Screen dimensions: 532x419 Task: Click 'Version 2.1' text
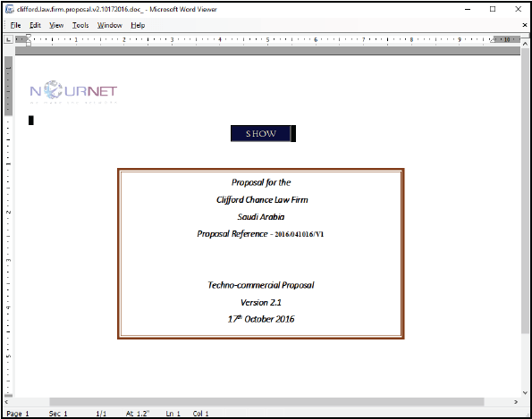(x=260, y=302)
